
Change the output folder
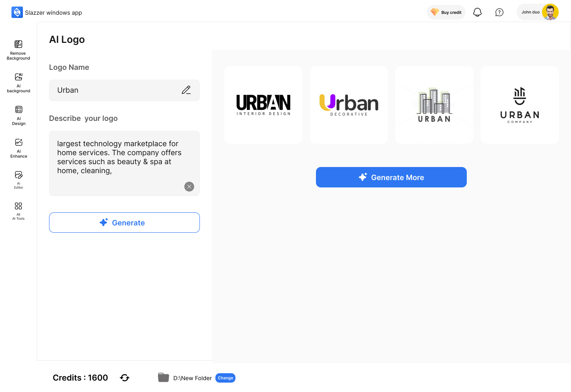[225, 378]
